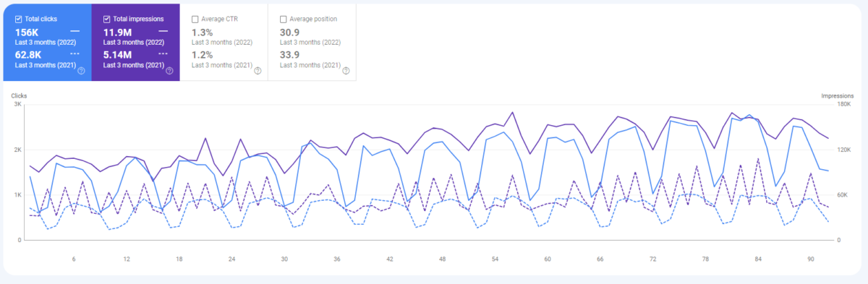Screen dimensions: 868x284
Task: Click the Clicks axis title
Action: (19, 95)
